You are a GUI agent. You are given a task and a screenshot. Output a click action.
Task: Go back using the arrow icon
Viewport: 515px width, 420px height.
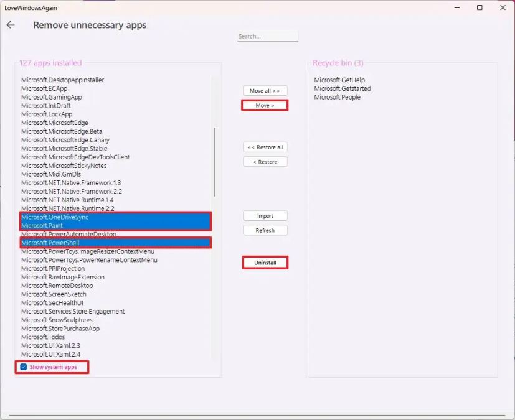11,25
